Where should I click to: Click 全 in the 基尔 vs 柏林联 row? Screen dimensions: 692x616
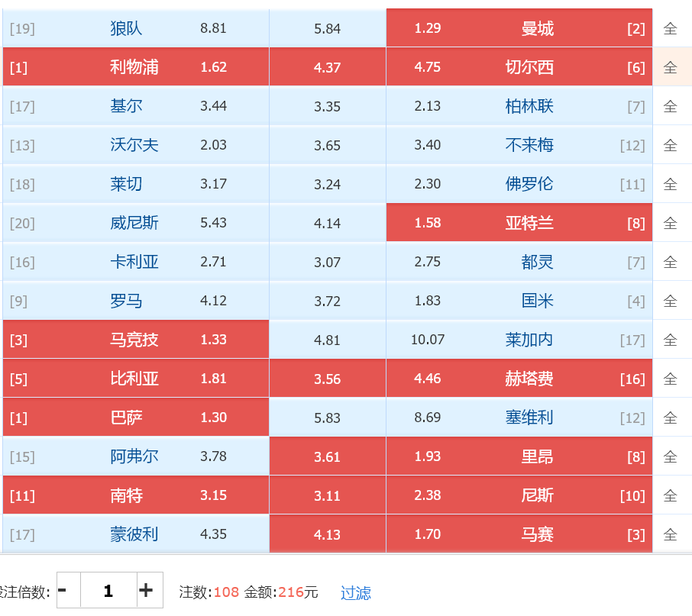coord(670,106)
